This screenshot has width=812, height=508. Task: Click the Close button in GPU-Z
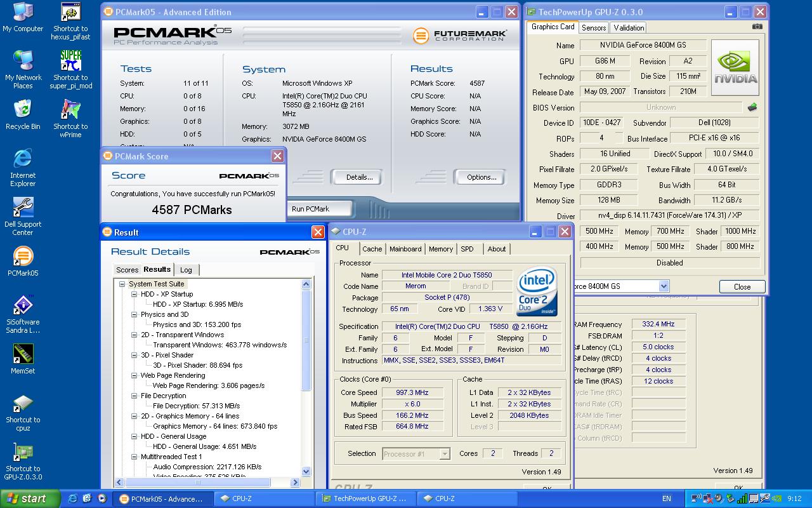pyautogui.click(x=742, y=286)
